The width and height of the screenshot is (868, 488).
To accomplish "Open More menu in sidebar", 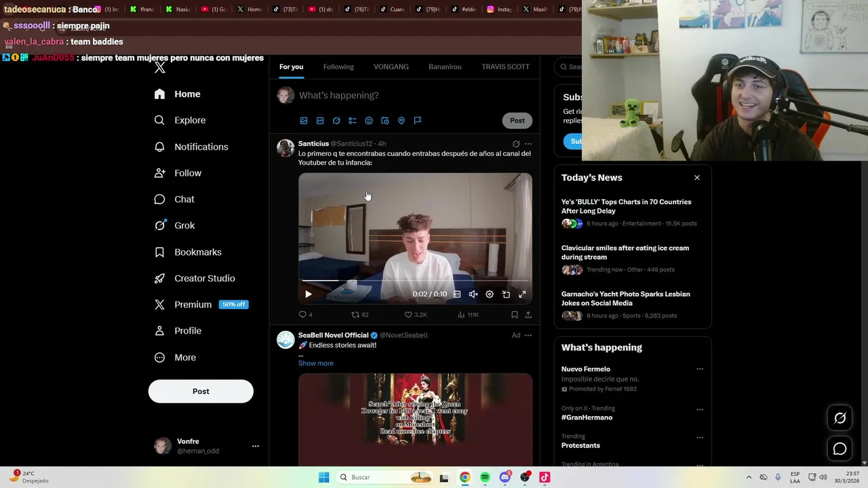I will pyautogui.click(x=176, y=357).
